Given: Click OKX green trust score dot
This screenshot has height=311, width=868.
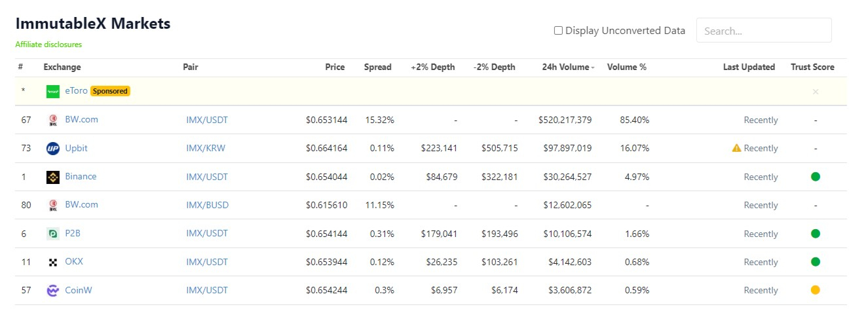Looking at the screenshot, I should 816,262.
